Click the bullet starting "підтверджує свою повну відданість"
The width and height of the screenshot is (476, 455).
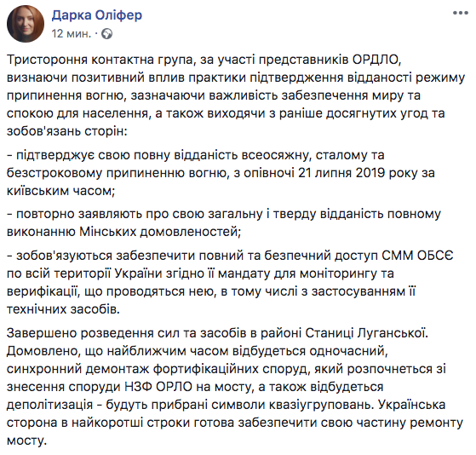pyautogui.click(x=221, y=173)
